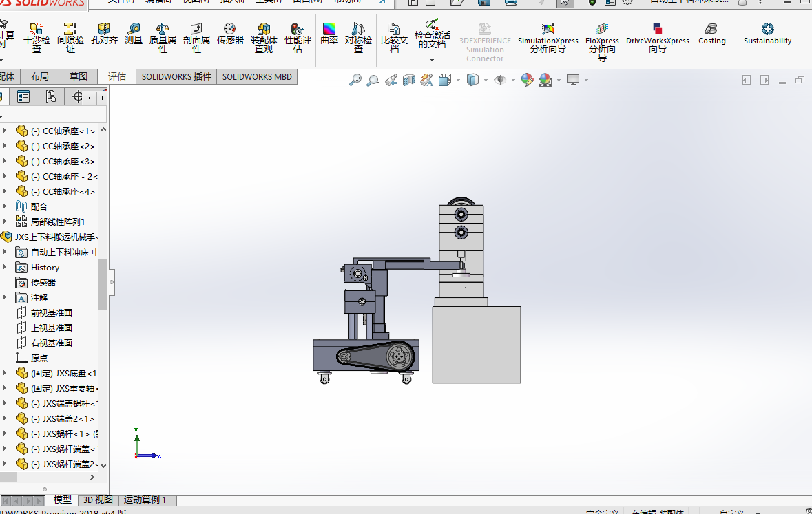Open View Orientation dropdown arrow
Viewport: 812px width, 514px height.
[x=458, y=81]
